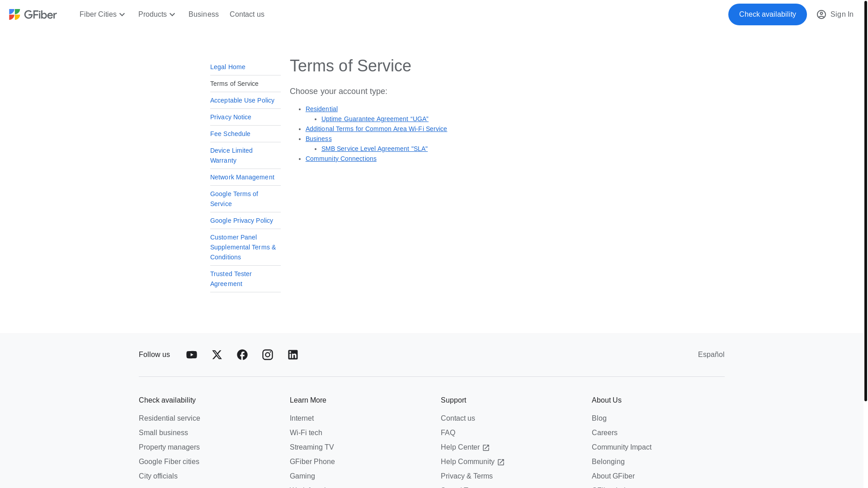Open Residential service footer link
The height and width of the screenshot is (488, 868).
170,418
